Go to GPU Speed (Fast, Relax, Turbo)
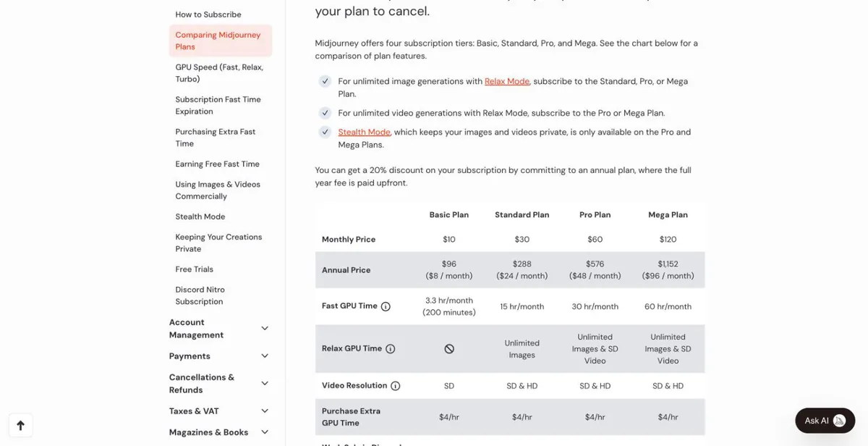 point(219,73)
